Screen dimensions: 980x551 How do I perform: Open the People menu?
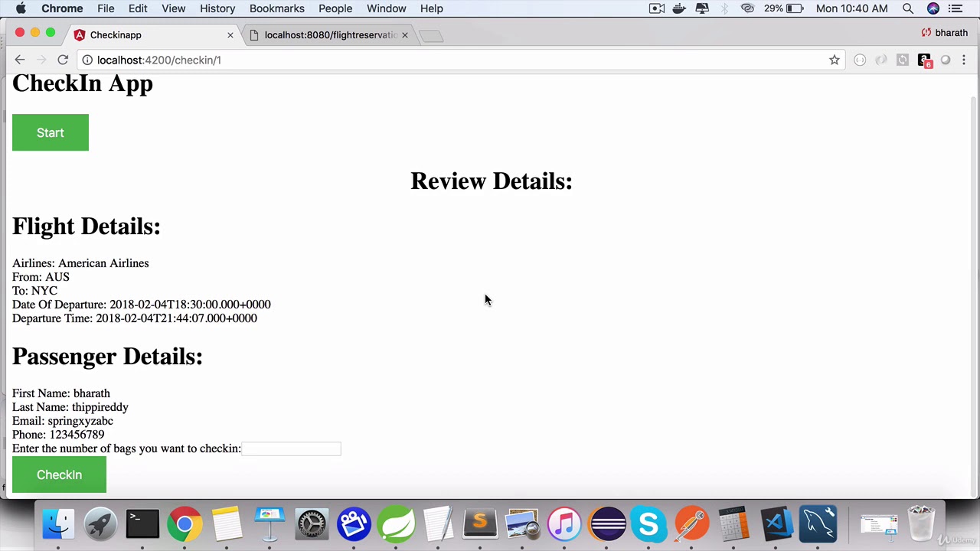click(335, 8)
